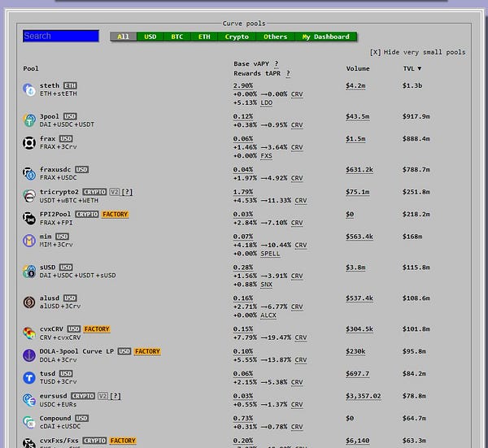Click the DOLA-3pool anchor icon
This screenshot has width=488, height=448.
click(x=29, y=355)
